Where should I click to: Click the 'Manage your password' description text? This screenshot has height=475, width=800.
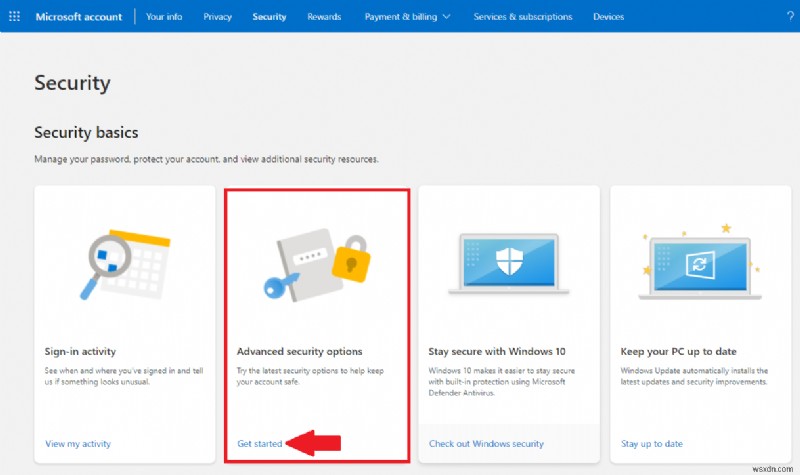click(206, 159)
